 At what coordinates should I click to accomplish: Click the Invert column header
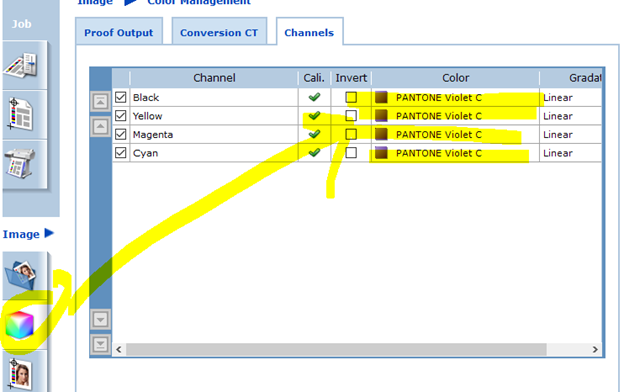tap(351, 78)
